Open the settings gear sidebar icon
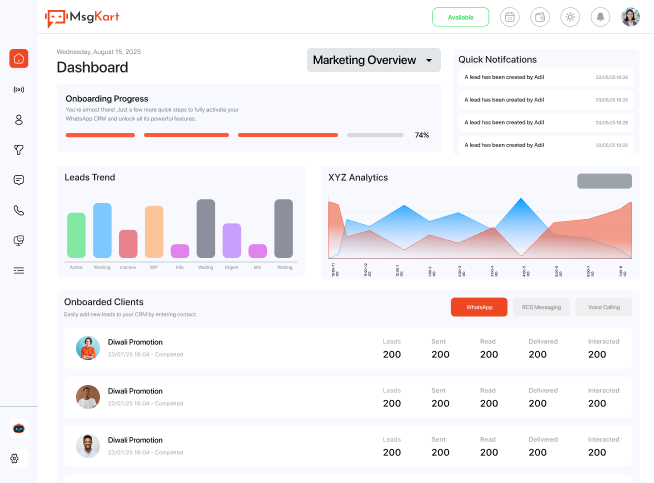Image resolution: width=654 pixels, height=483 pixels. pyautogui.click(x=15, y=458)
